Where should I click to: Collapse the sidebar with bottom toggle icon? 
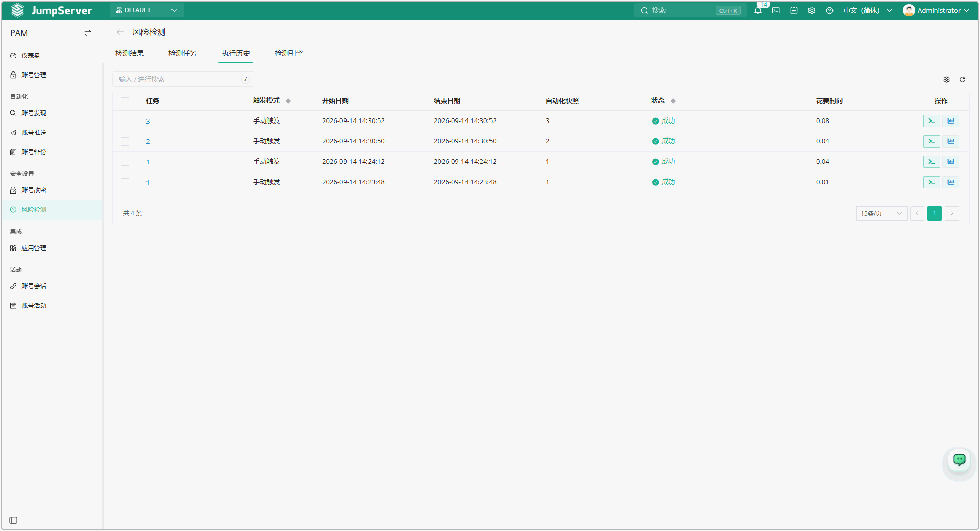(14, 520)
